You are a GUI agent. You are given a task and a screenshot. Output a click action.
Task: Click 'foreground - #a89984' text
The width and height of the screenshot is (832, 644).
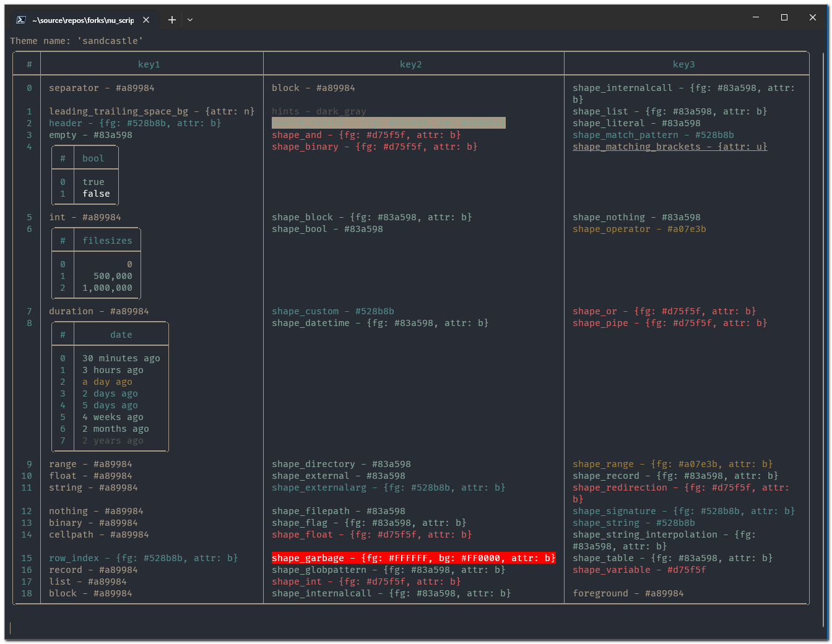pos(628,593)
